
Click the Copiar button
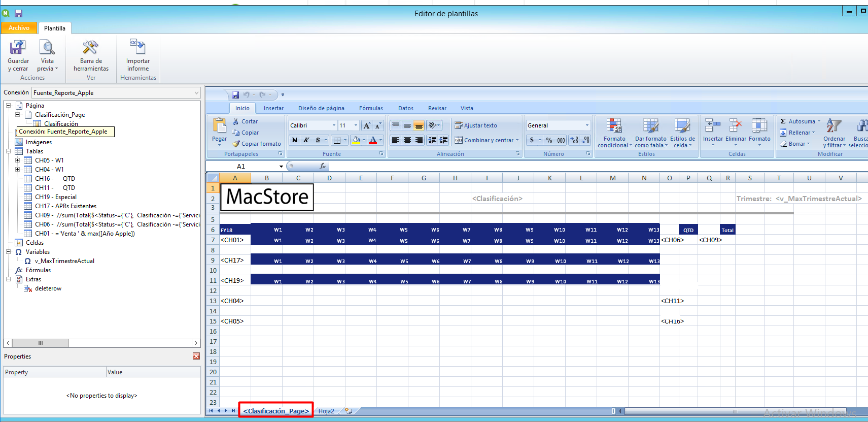click(246, 133)
